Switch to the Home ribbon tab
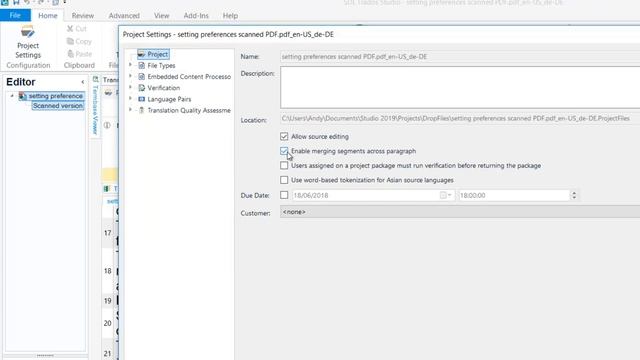Screen dimensions: 640x360 tap(48, 16)
